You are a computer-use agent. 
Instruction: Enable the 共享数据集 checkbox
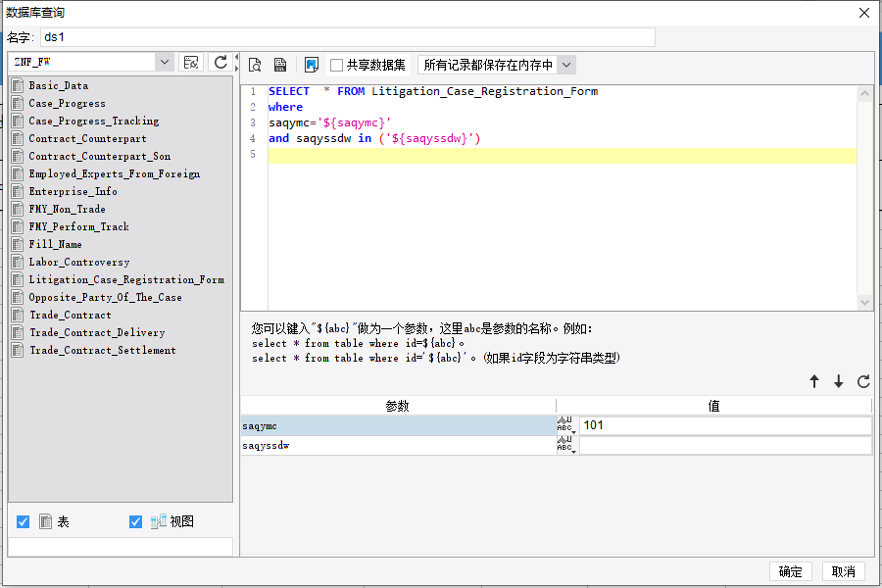(x=336, y=66)
